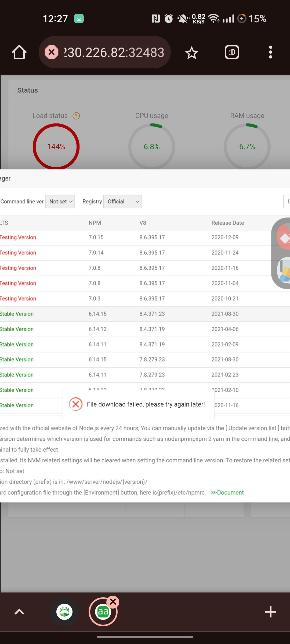Open the tab switcher :D icon

pyautogui.click(x=232, y=52)
